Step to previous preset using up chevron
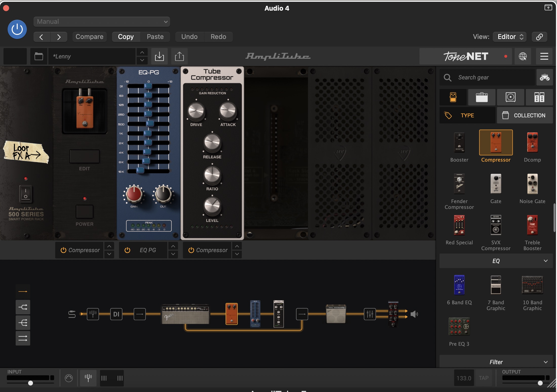This screenshot has width=557, height=392. point(142,52)
